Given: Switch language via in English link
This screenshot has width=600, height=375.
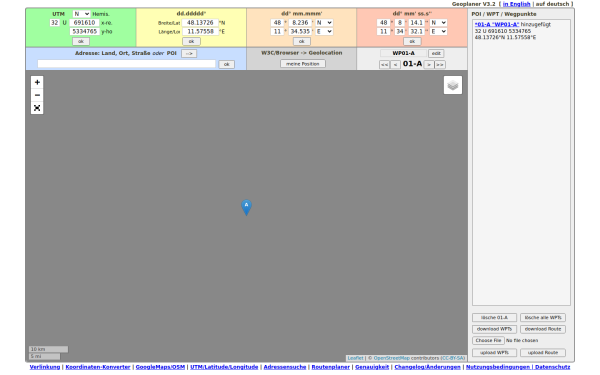Looking at the screenshot, I should (x=517, y=4).
